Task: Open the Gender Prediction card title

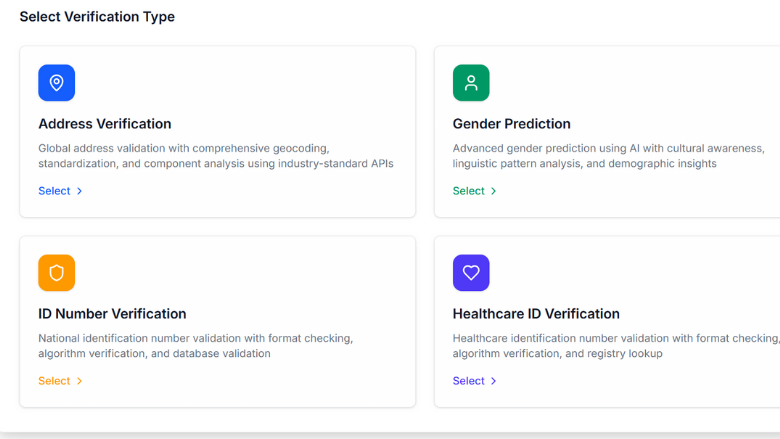Action: coord(511,124)
